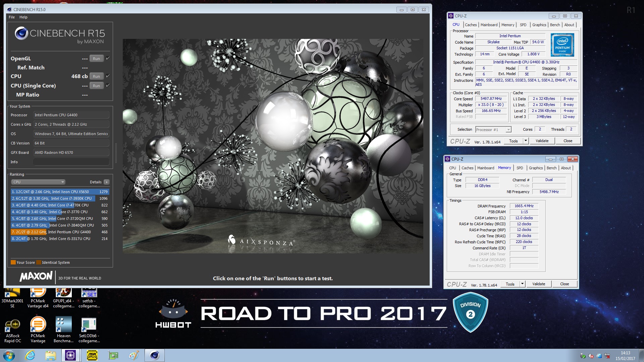This screenshot has width=644, height=362.
Task: Click Core Speed 5497.87 MHz value
Action: click(491, 99)
